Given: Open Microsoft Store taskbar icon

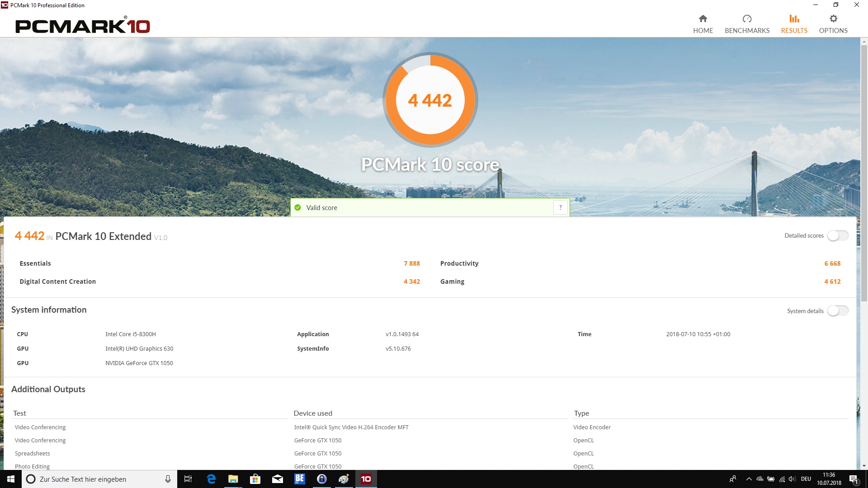Looking at the screenshot, I should coord(255,479).
